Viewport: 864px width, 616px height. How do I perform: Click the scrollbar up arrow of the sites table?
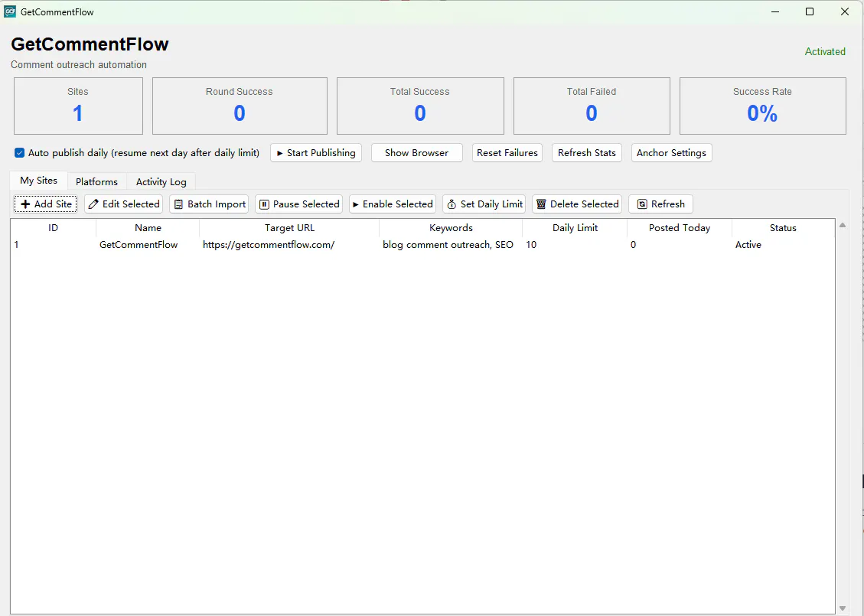click(842, 225)
